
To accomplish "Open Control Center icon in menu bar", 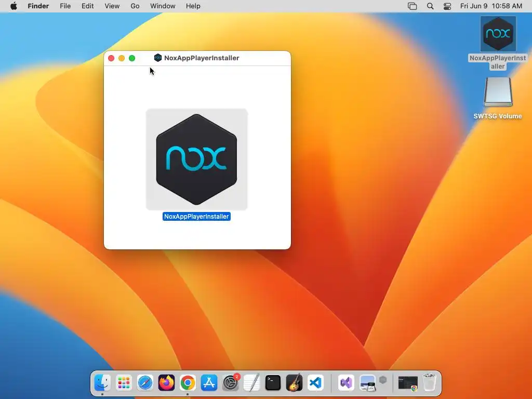I will [x=447, y=6].
